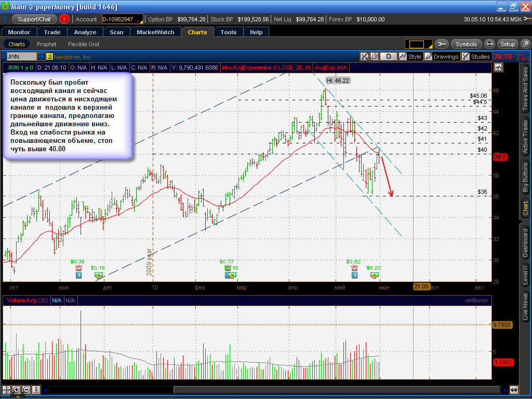
Task: Open the Flexible Grid sub-tab
Action: pyautogui.click(x=84, y=44)
